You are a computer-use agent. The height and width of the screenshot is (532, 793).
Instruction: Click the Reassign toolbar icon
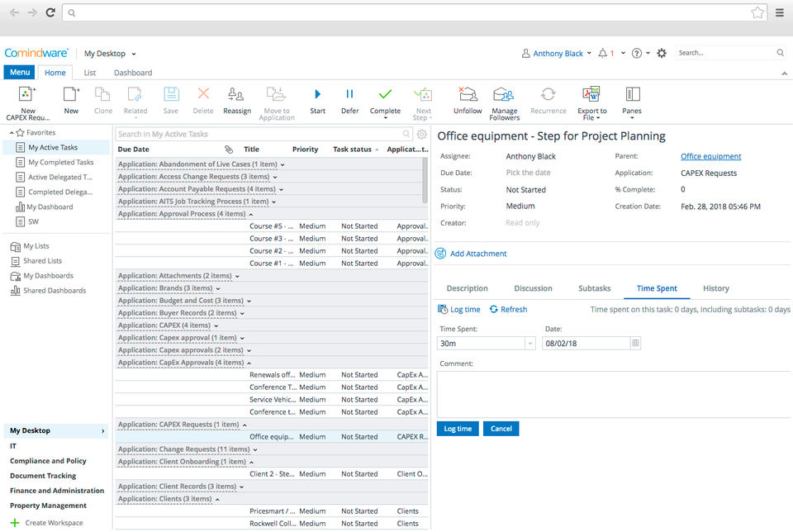[236, 95]
